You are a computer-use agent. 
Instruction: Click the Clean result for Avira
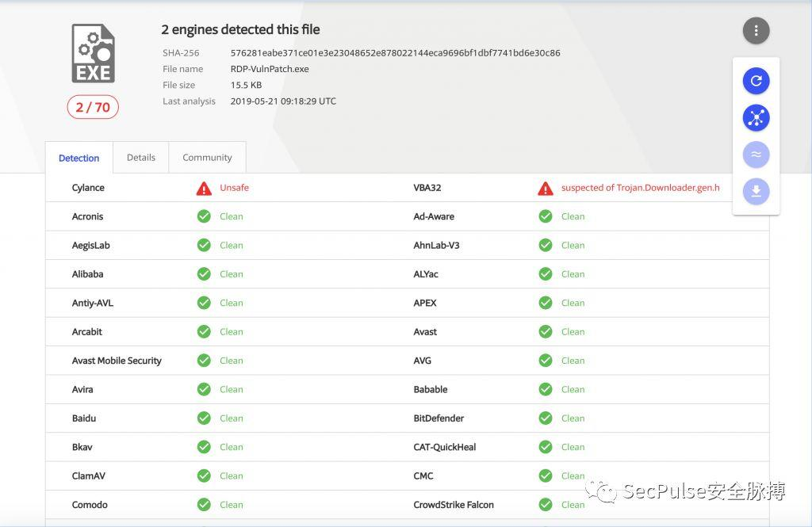point(231,389)
